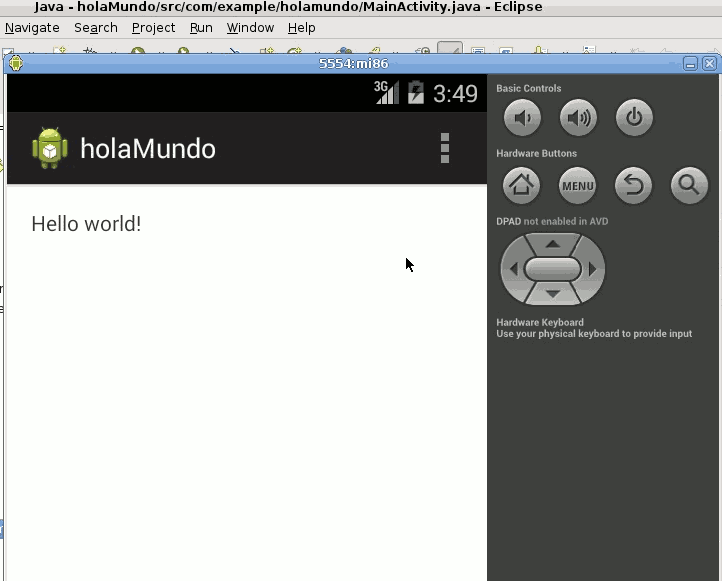Click the emulator power button
Screen dimensions: 722x581
pyautogui.click(x=634, y=118)
